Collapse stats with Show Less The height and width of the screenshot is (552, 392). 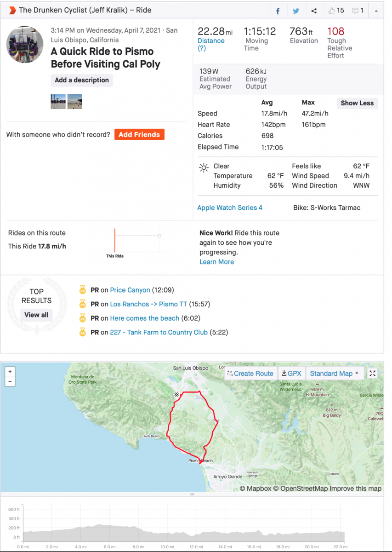pyautogui.click(x=357, y=103)
